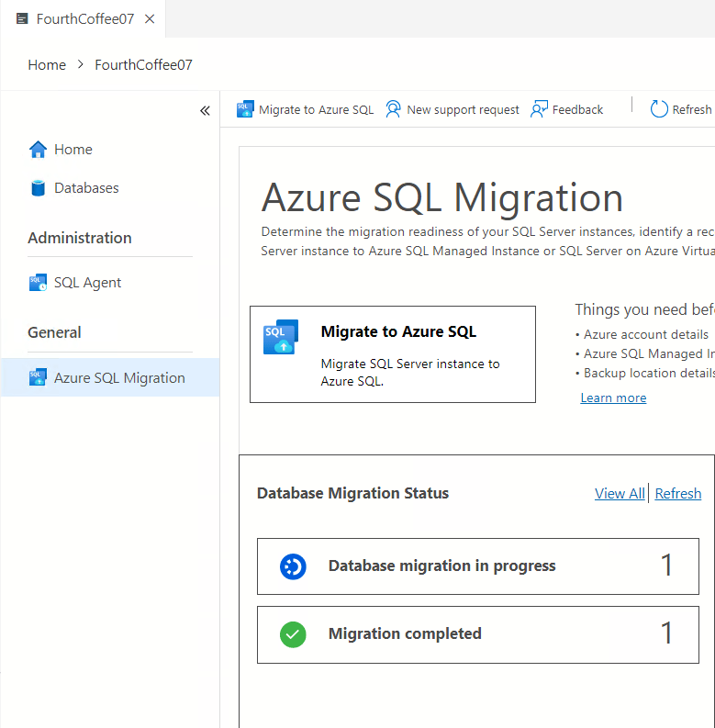Screen dimensions: 715x728
Task: Go to Home in the breadcrumb
Action: pyautogui.click(x=47, y=65)
